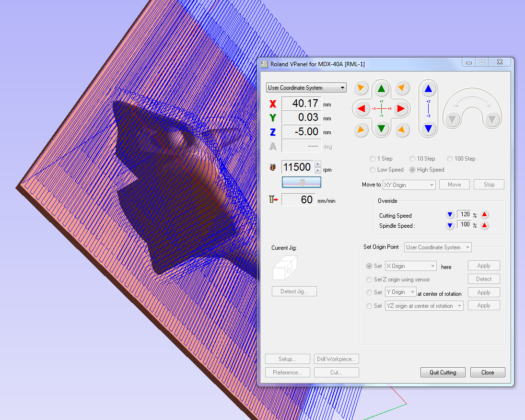Jog -X with red left arrow
The width and height of the screenshot is (525, 420).
pos(362,108)
